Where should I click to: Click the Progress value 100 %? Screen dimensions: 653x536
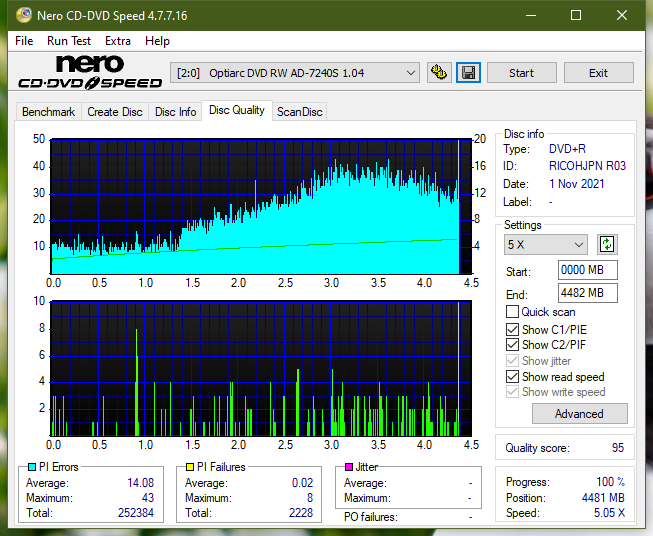pyautogui.click(x=611, y=482)
